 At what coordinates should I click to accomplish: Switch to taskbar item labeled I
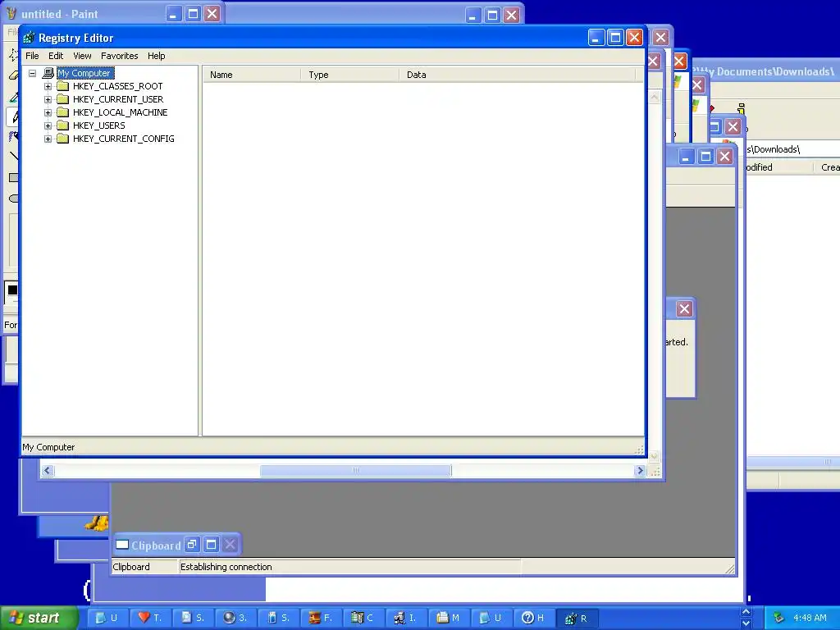[406, 618]
